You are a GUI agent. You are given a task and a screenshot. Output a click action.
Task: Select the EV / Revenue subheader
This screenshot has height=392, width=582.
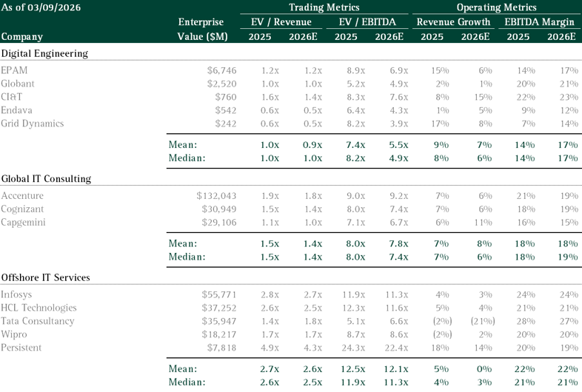(x=281, y=21)
